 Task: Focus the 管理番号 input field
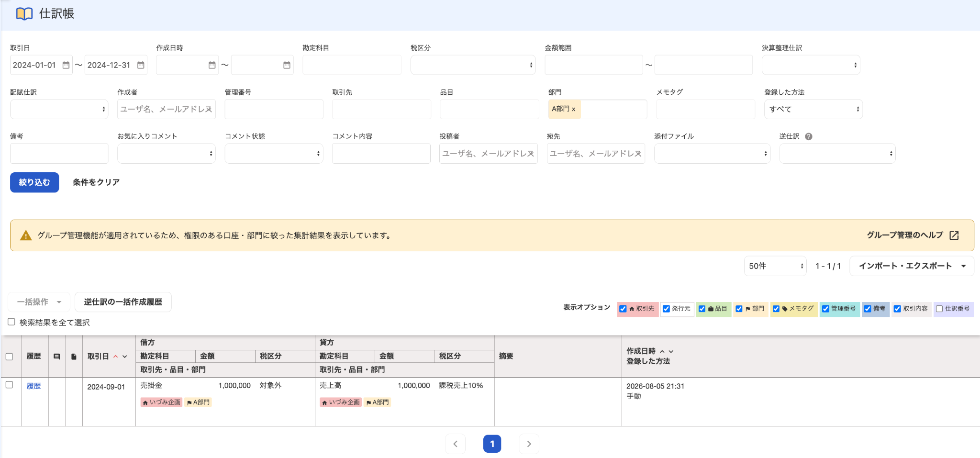tap(274, 109)
